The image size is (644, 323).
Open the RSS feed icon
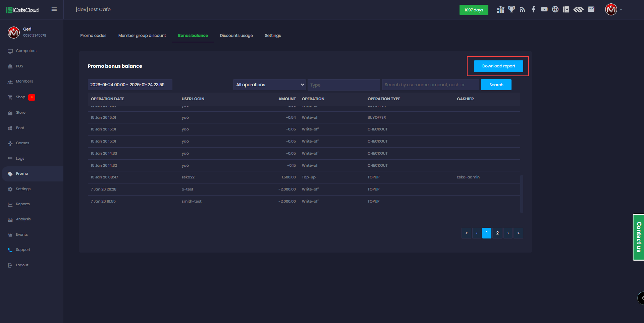tap(522, 9)
